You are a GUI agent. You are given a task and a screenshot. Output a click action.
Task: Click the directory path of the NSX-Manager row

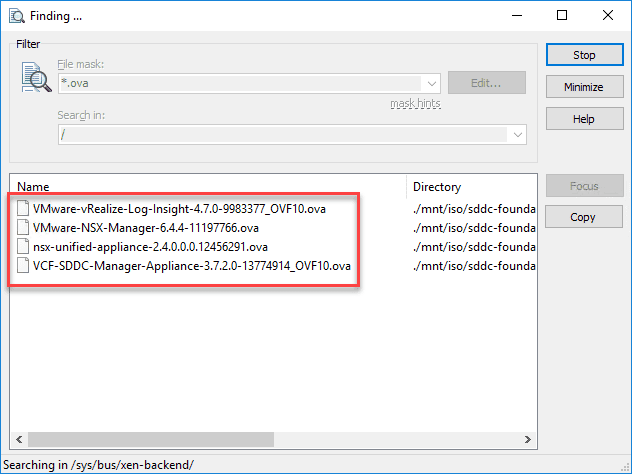click(x=474, y=228)
